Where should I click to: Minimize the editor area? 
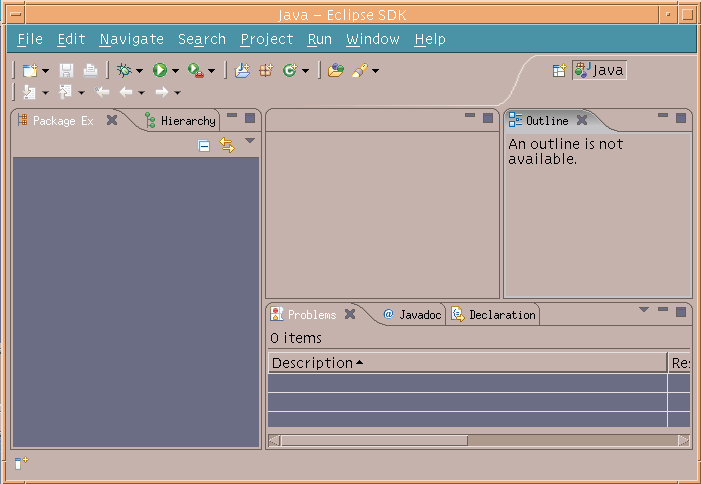[x=470, y=115]
